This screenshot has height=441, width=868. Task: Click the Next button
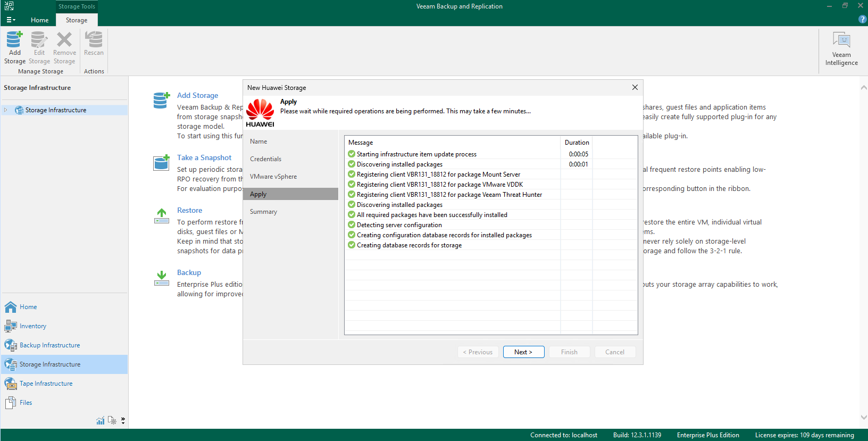tap(523, 352)
